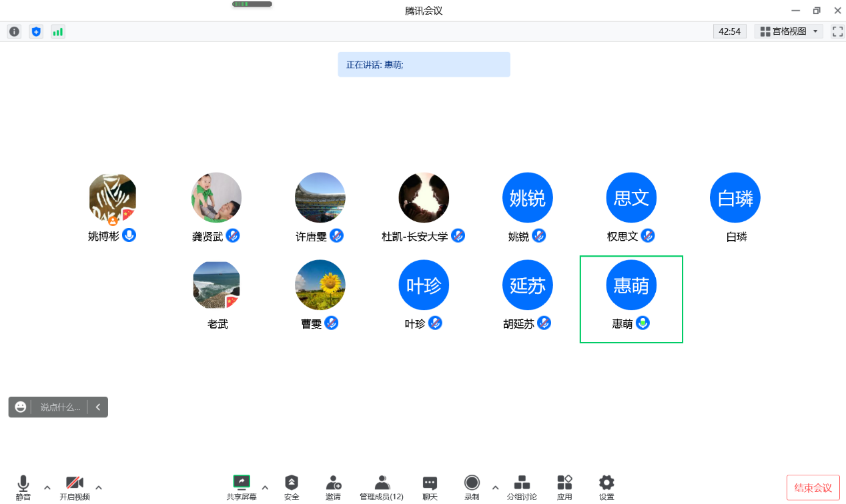The width and height of the screenshot is (846, 504).
Task: Collapse the chat input bar arrow
Action: click(x=98, y=407)
